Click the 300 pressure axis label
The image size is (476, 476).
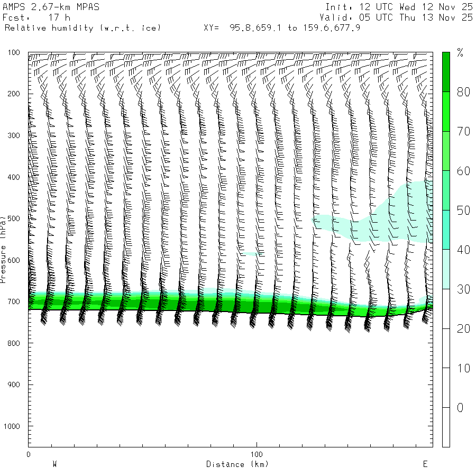point(14,135)
